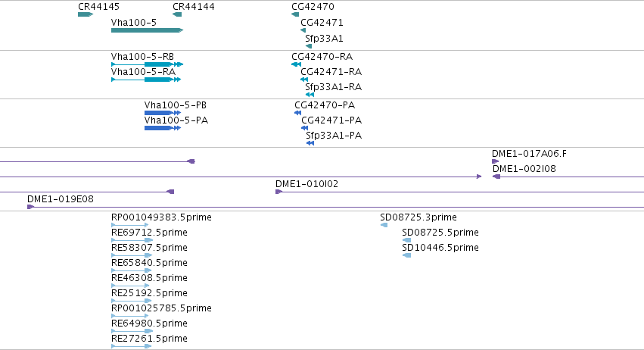Select the Vha100-5-PA protein bar
644x350 pixels.
tap(163, 128)
